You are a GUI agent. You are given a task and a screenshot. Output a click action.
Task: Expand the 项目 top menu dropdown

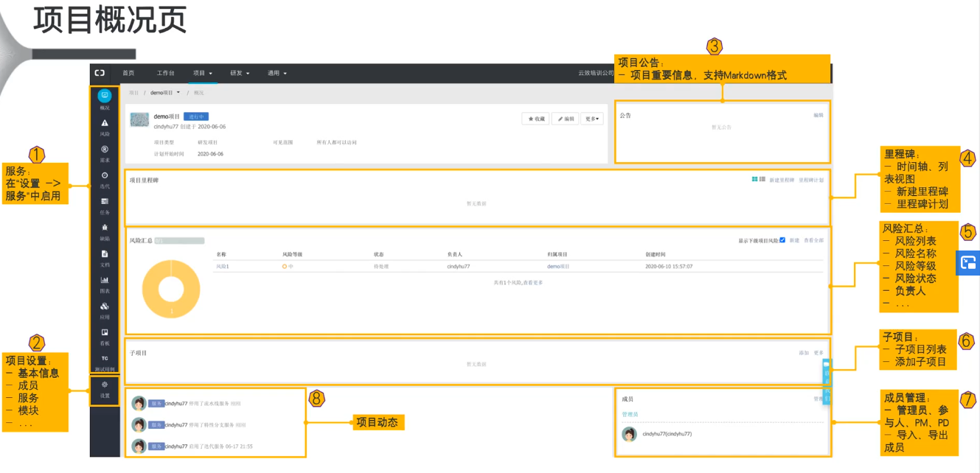pos(203,73)
